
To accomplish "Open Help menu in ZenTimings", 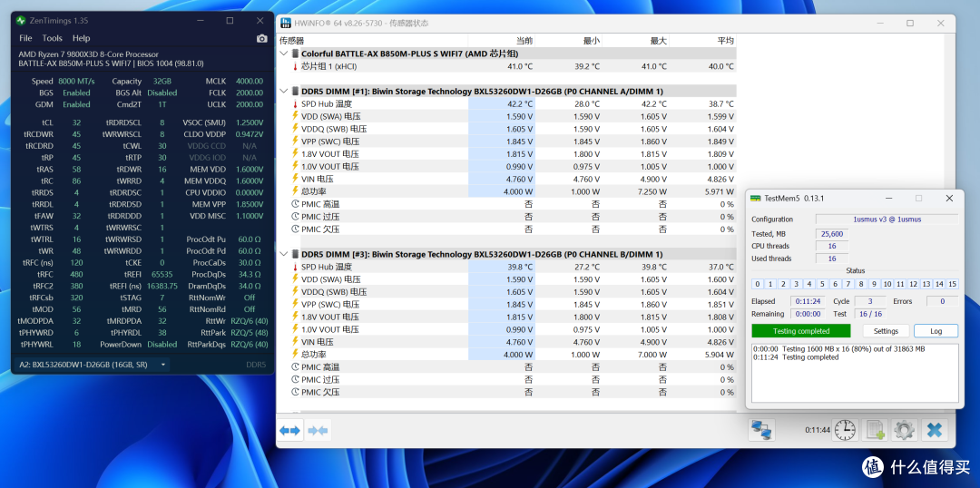I will 82,38.
